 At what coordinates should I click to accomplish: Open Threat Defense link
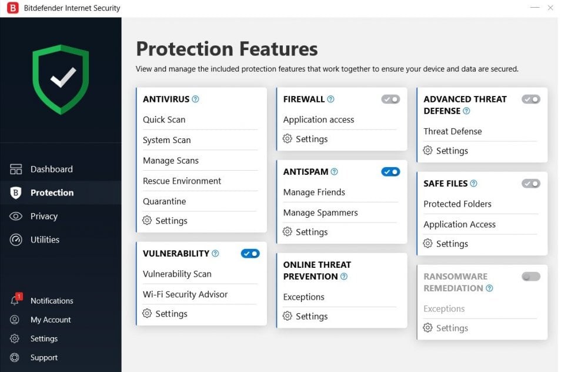point(452,131)
